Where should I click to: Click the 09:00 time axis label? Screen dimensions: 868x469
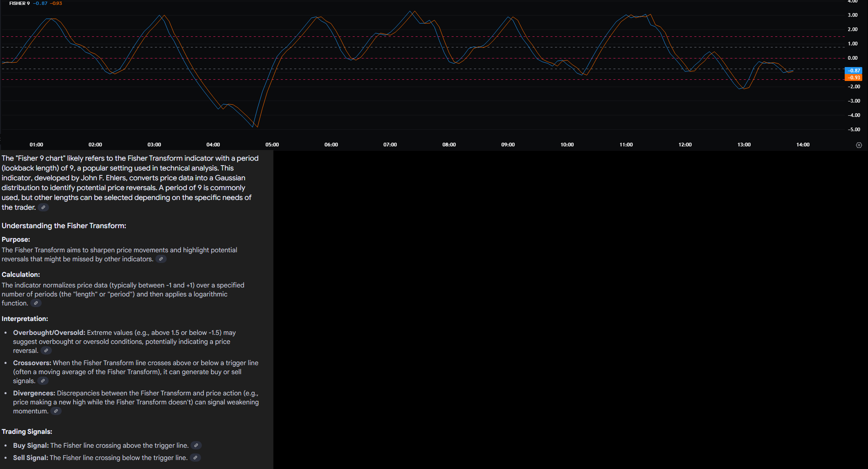(x=508, y=145)
